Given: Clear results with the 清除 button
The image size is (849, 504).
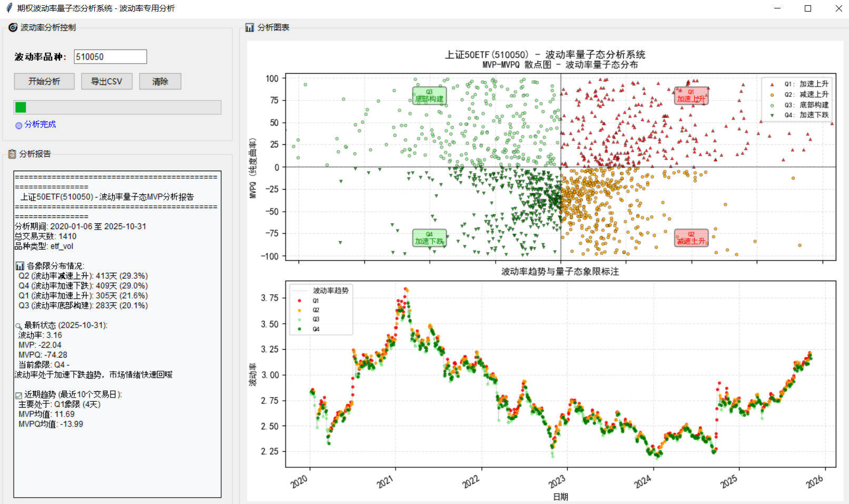Looking at the screenshot, I should tap(160, 82).
